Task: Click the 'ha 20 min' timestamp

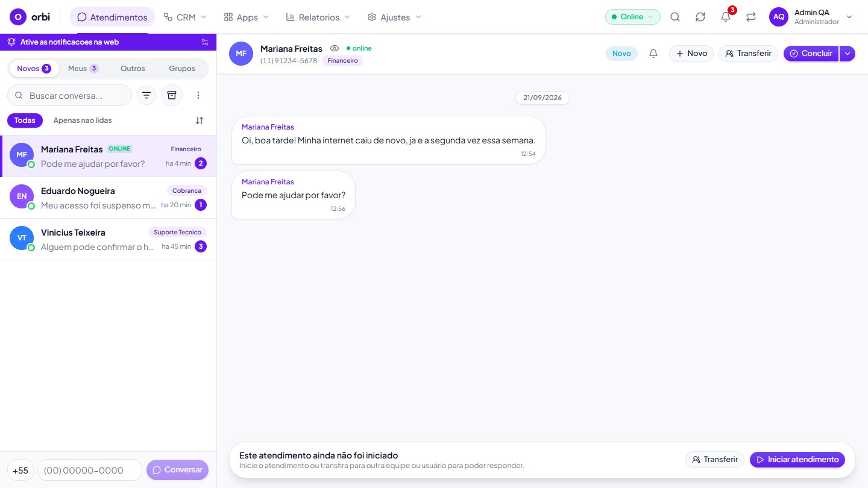Action: coord(176,205)
